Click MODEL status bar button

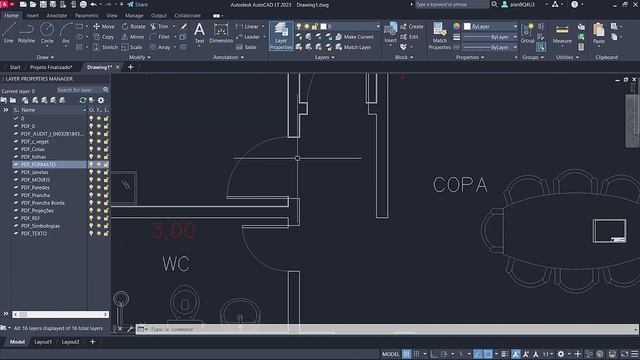pos(390,354)
